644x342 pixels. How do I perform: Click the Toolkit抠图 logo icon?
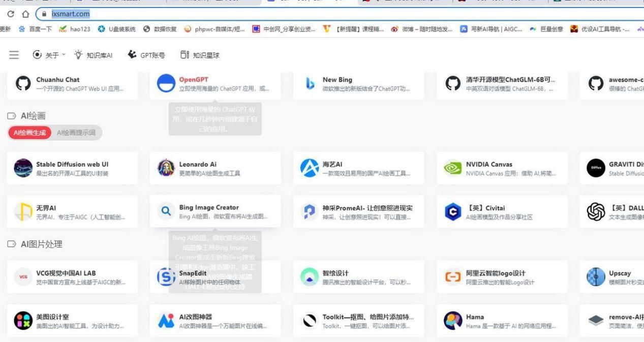pos(310,321)
